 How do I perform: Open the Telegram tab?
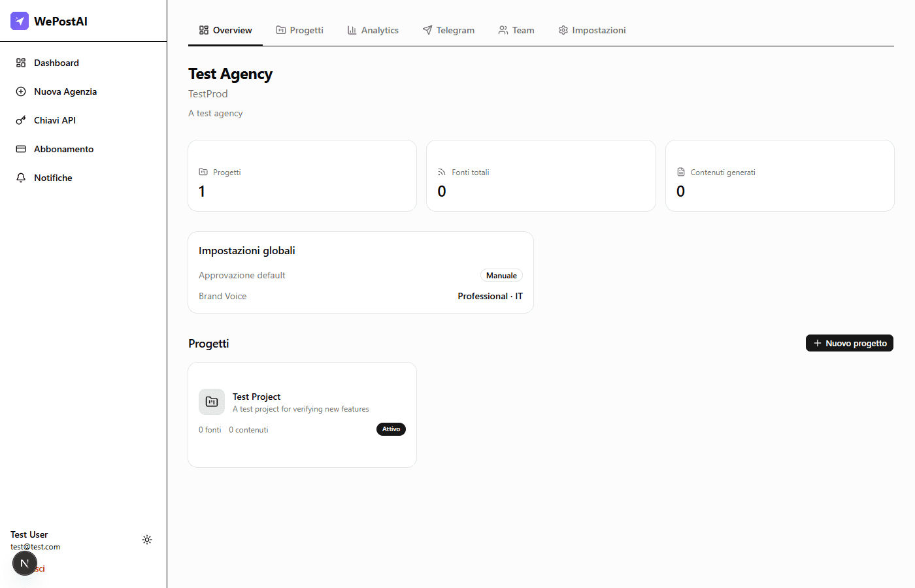[448, 30]
